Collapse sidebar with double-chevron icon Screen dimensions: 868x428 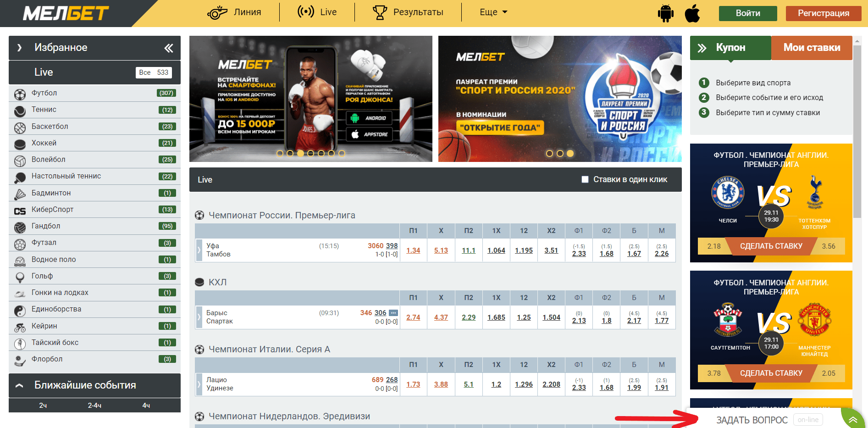click(169, 48)
